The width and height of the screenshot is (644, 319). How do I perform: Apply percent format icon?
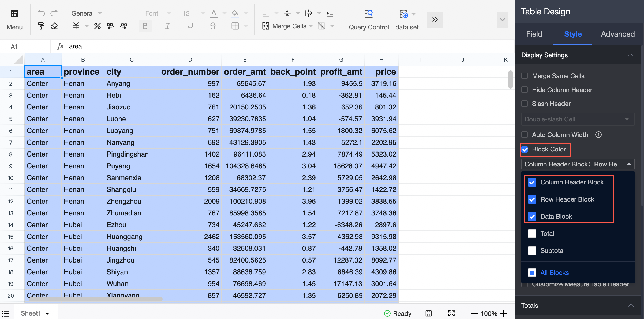97,26
